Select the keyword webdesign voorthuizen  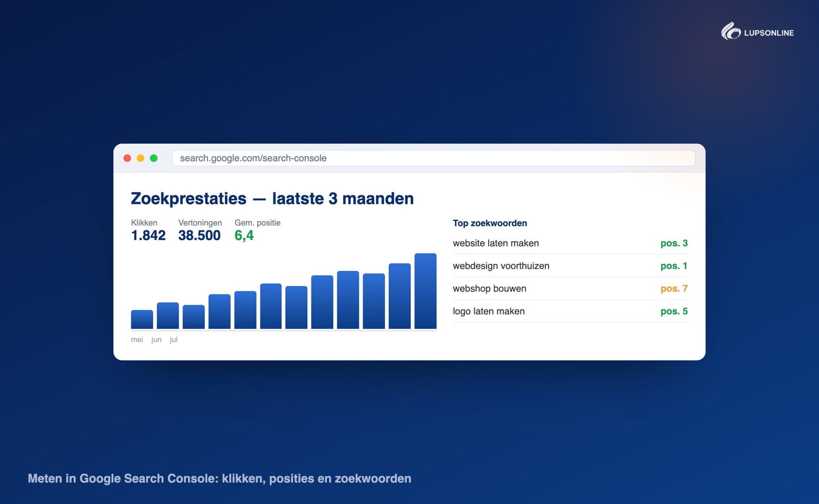[x=501, y=266]
